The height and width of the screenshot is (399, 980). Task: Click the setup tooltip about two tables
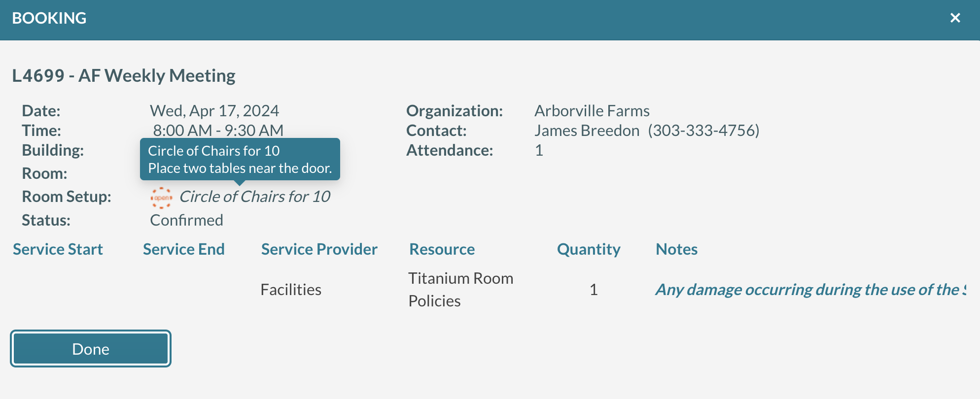coord(240,160)
